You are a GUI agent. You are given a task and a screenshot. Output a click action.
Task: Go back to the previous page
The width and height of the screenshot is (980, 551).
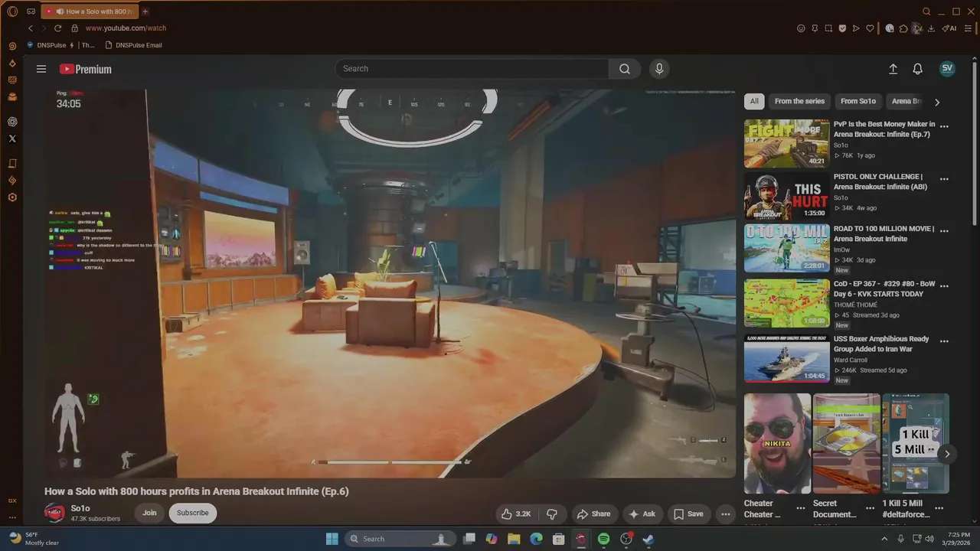pyautogui.click(x=31, y=28)
